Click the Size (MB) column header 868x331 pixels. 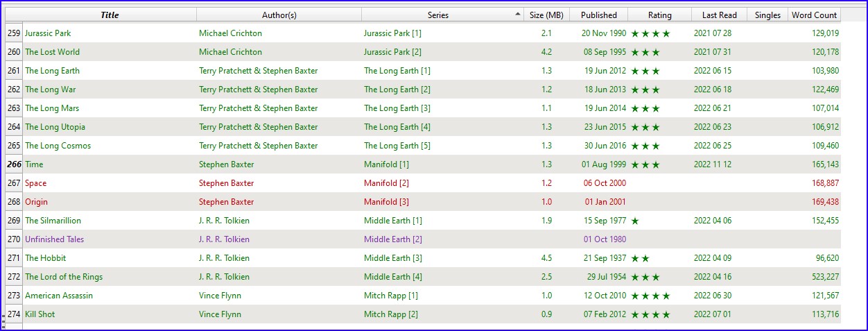[546, 15]
